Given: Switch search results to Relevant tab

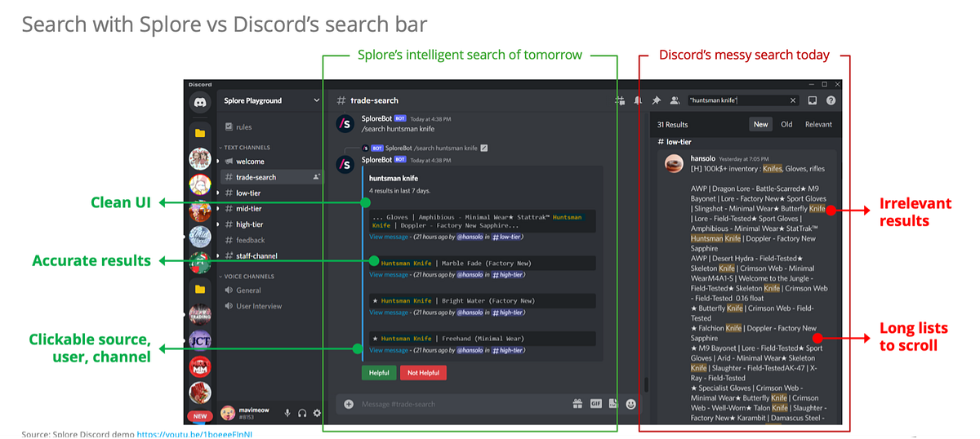Looking at the screenshot, I should pos(818,124).
